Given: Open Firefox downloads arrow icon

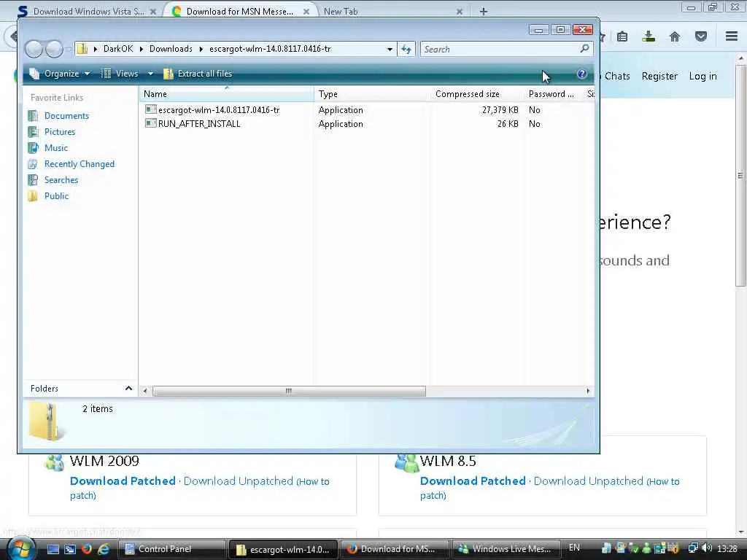Looking at the screenshot, I should [x=649, y=36].
